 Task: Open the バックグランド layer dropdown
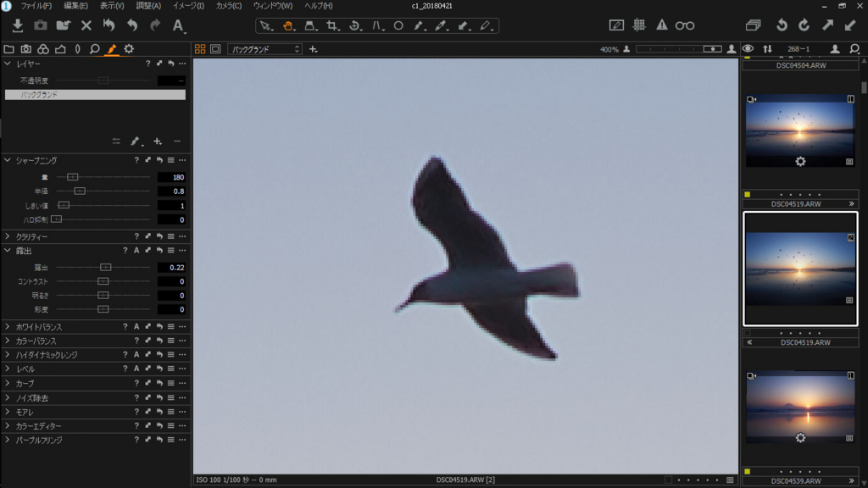coord(265,49)
